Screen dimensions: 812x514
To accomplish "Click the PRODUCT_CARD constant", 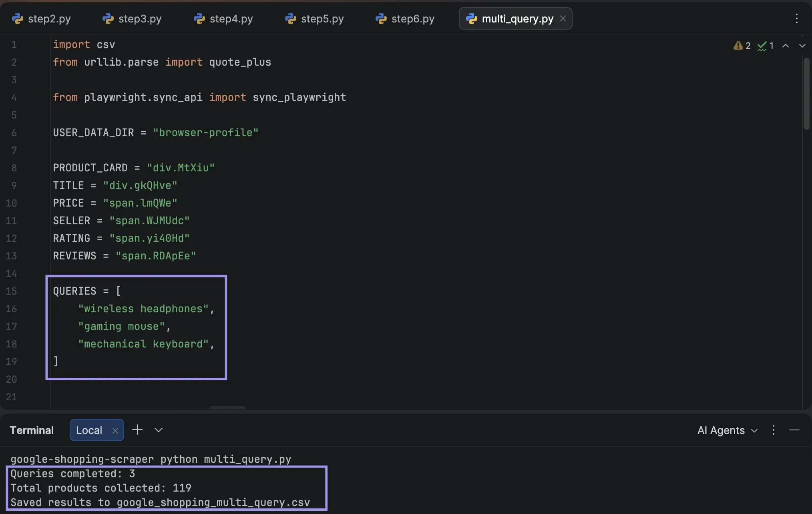I will pos(90,168).
